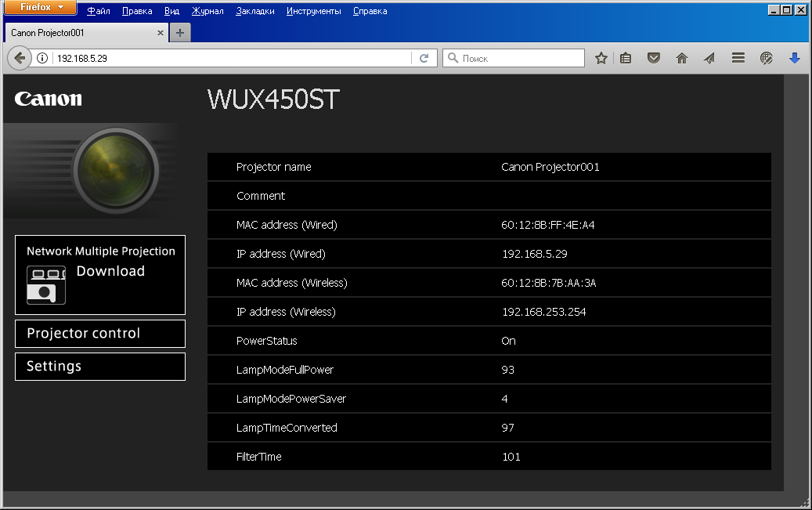This screenshot has height=510, width=812.
Task: Open the Правка menu
Action: tap(137, 11)
